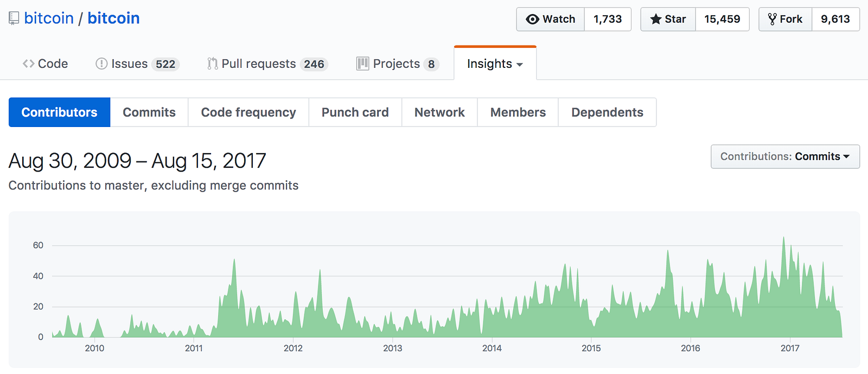868x374 pixels.
Task: Open the Projects tab
Action: (x=397, y=64)
